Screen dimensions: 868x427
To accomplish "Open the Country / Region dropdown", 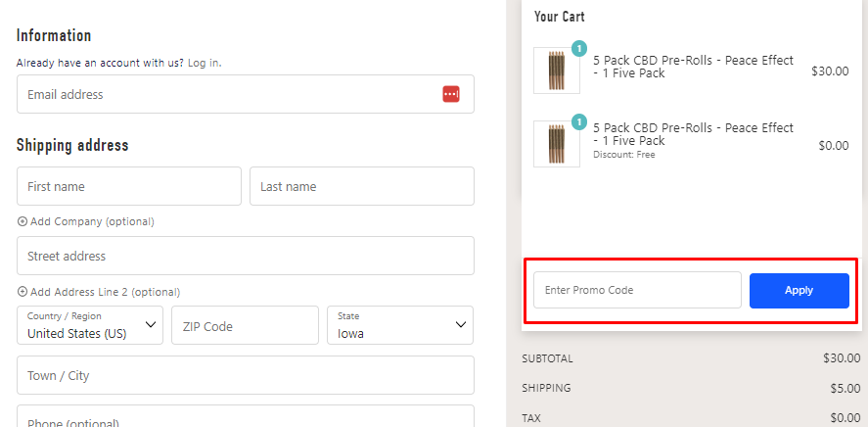I will tap(90, 325).
